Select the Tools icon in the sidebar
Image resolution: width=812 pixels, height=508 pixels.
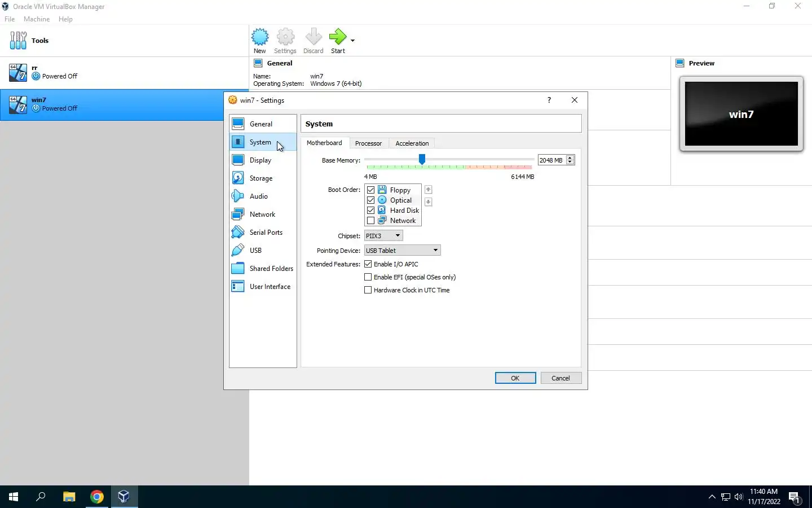[x=18, y=41]
